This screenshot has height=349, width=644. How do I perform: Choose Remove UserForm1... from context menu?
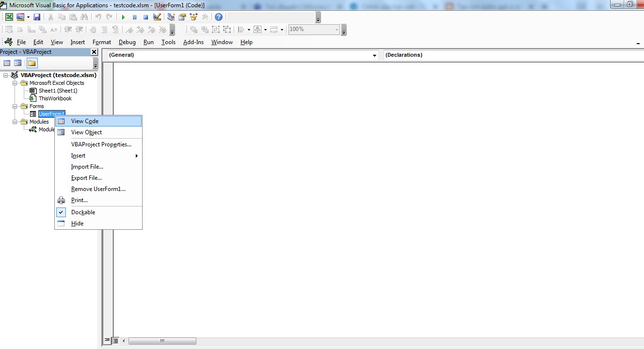point(98,189)
